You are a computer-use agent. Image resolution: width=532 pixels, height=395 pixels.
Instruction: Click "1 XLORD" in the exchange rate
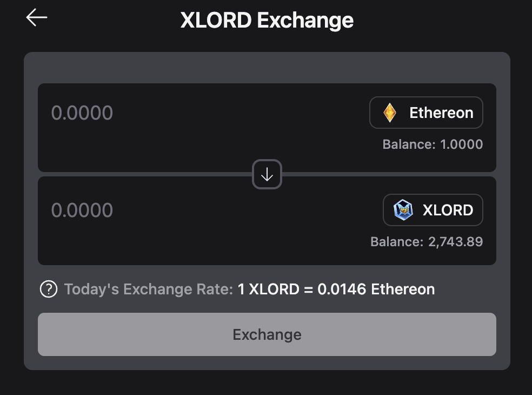pyautogui.click(x=268, y=289)
